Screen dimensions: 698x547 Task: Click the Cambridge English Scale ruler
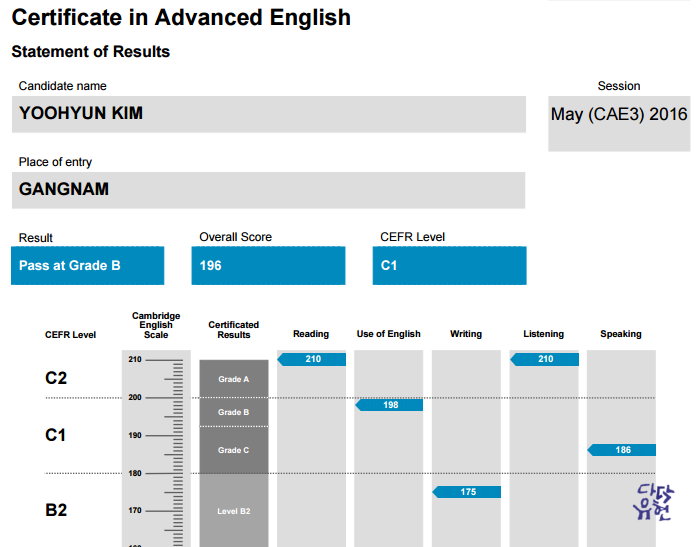click(x=155, y=450)
